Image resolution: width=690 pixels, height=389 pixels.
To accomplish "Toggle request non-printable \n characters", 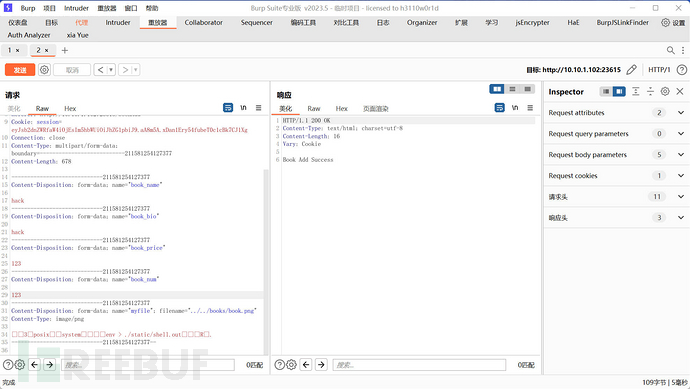I will 243,107.
